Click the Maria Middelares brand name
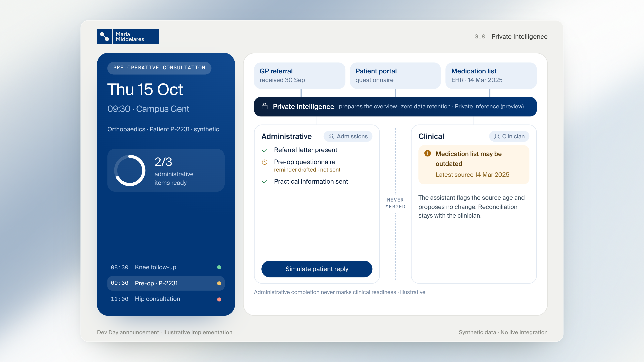The height and width of the screenshot is (362, 644). click(x=130, y=37)
